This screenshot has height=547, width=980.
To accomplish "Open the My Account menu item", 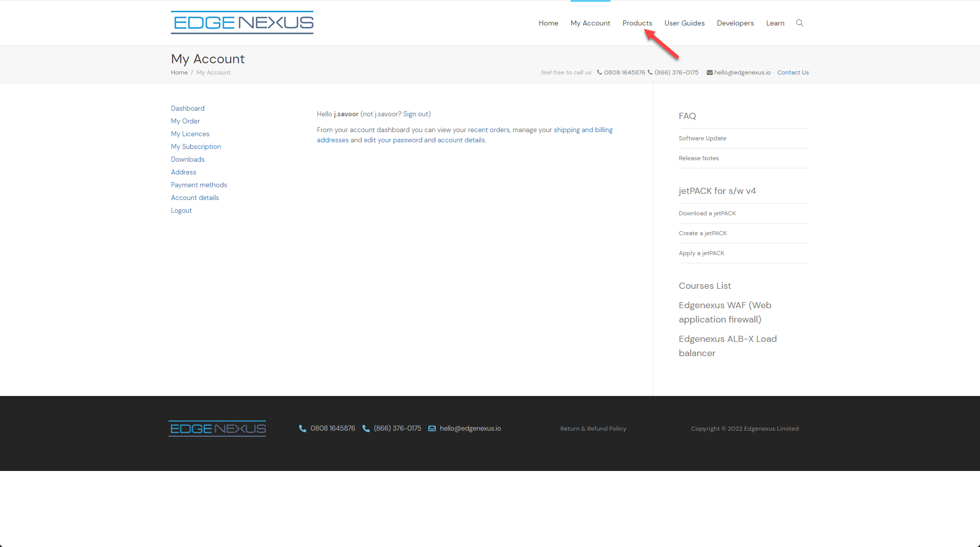I will (x=590, y=23).
